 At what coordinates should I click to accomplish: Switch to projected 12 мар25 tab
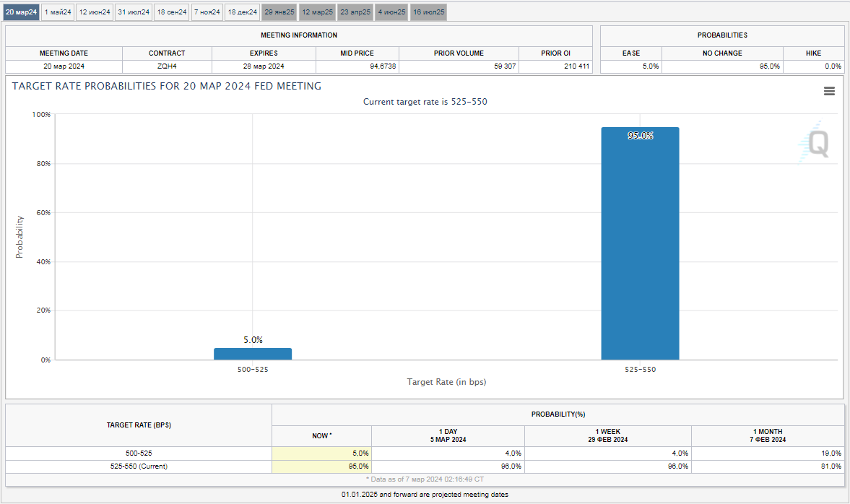(317, 12)
